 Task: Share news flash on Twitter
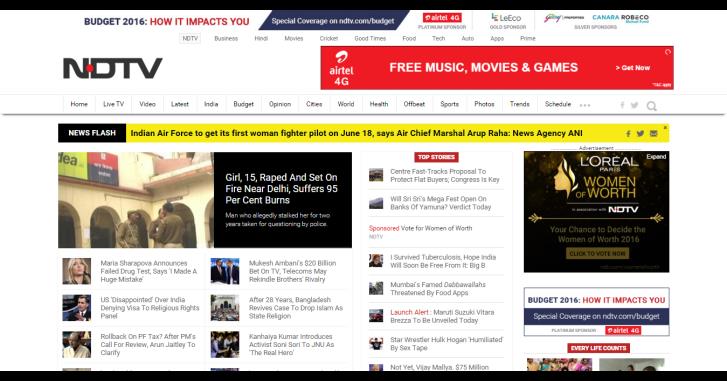pos(640,133)
